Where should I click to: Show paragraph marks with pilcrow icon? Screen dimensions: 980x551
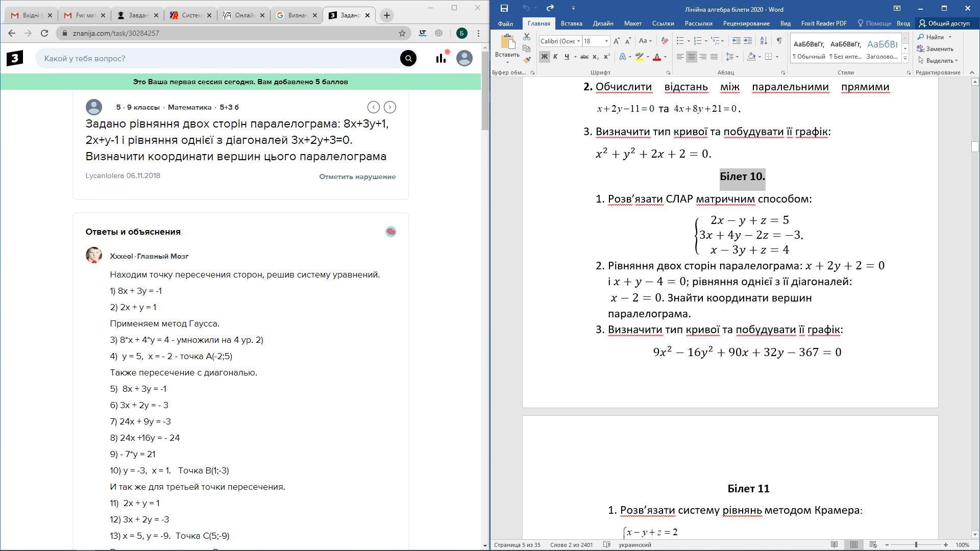pyautogui.click(x=779, y=41)
